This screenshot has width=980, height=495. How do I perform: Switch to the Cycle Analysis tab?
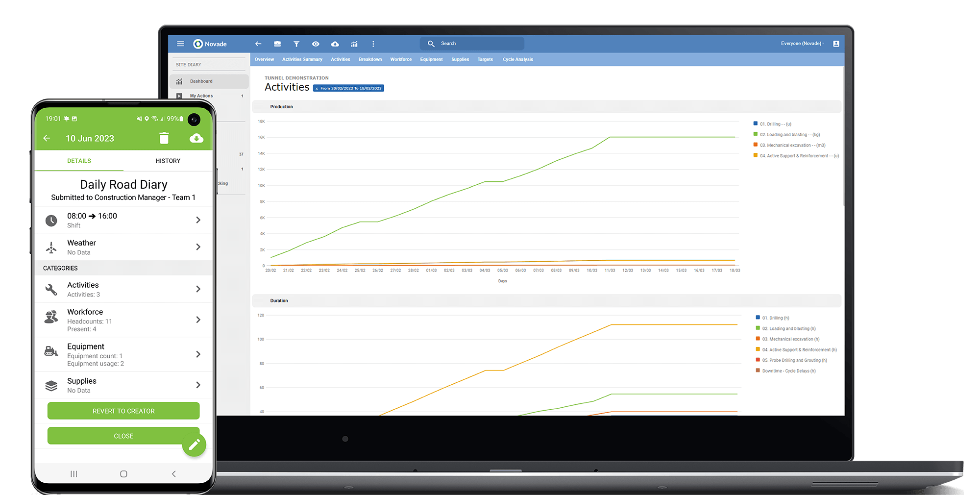coord(517,59)
